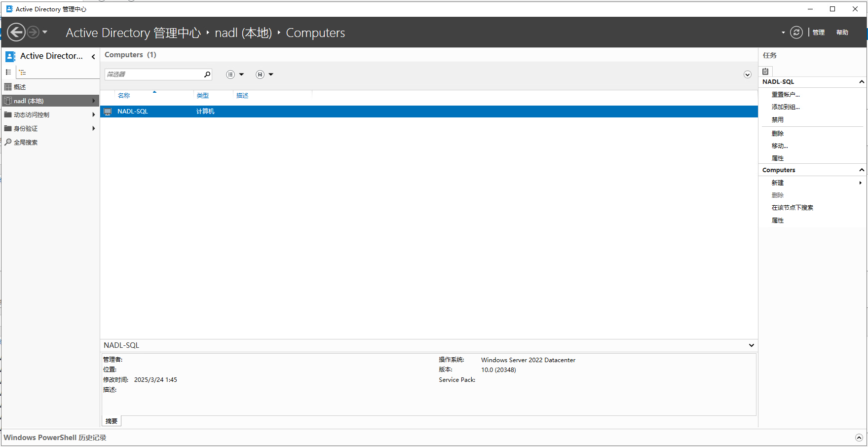
Task: Sort by the 描述 column header
Action: coord(242,96)
